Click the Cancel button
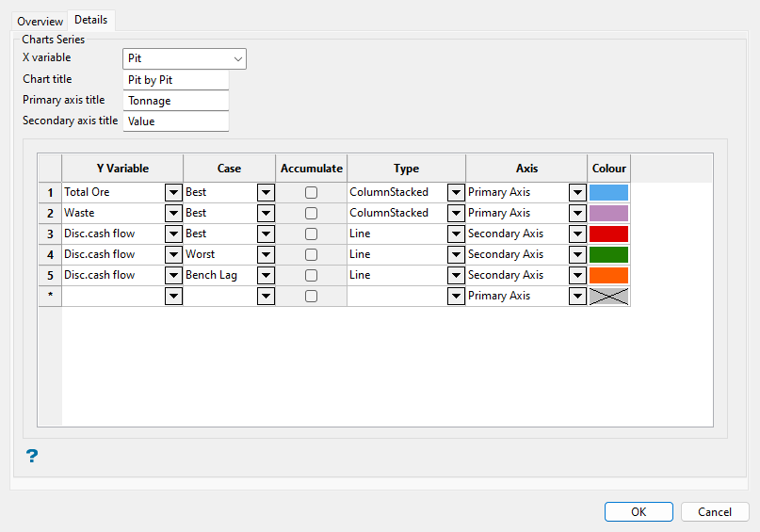 715,512
